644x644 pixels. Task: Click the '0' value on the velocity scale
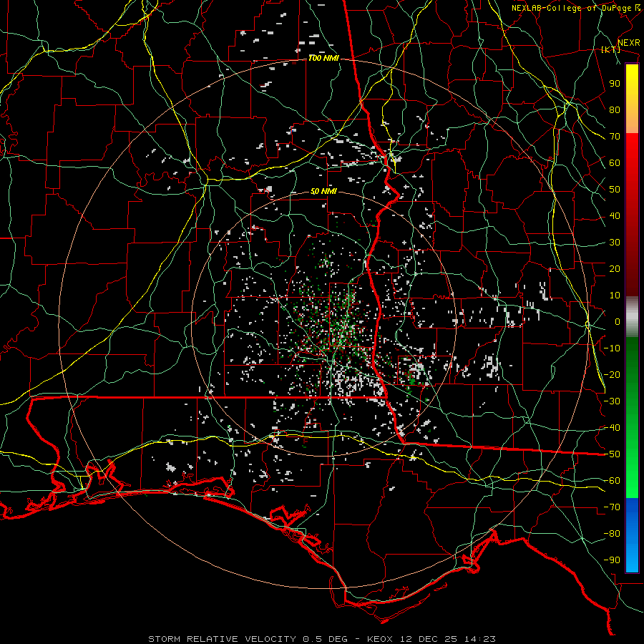pyautogui.click(x=618, y=322)
